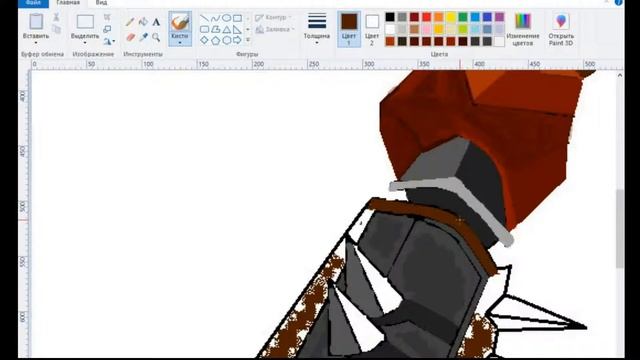The width and height of the screenshot is (640, 360).
Task: Switch to the Главная ribbon tab
Action: (x=68, y=3)
